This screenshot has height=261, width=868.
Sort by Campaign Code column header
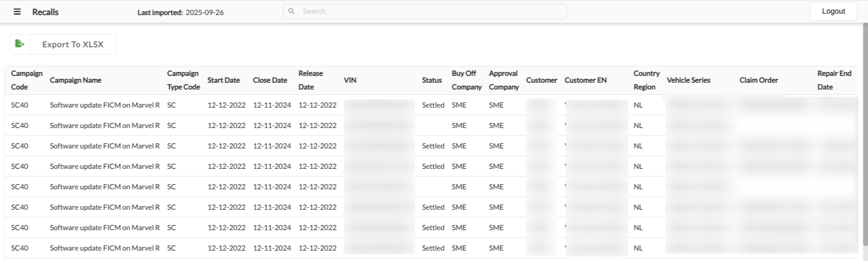click(26, 80)
